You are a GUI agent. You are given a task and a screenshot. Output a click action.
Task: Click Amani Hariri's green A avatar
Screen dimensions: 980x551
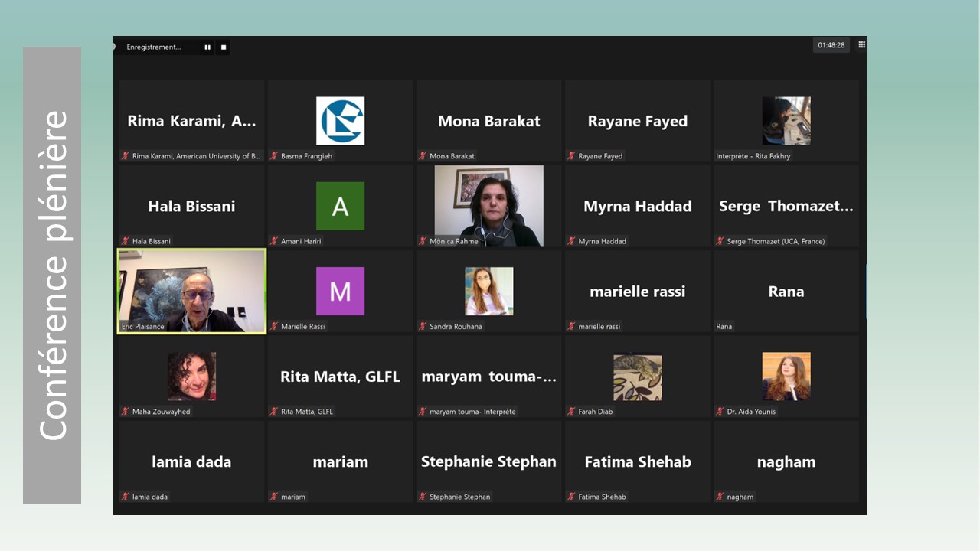pyautogui.click(x=340, y=206)
